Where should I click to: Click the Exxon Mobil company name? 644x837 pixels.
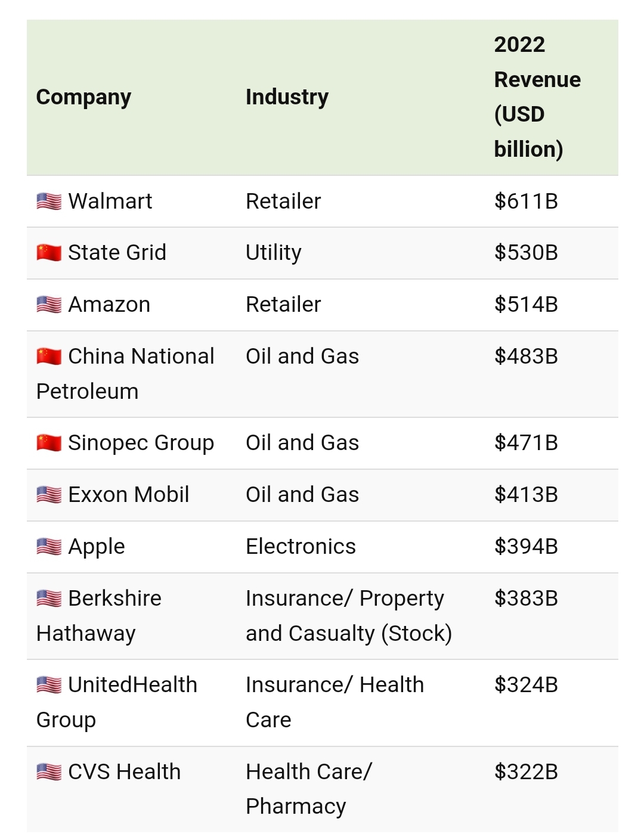129,495
